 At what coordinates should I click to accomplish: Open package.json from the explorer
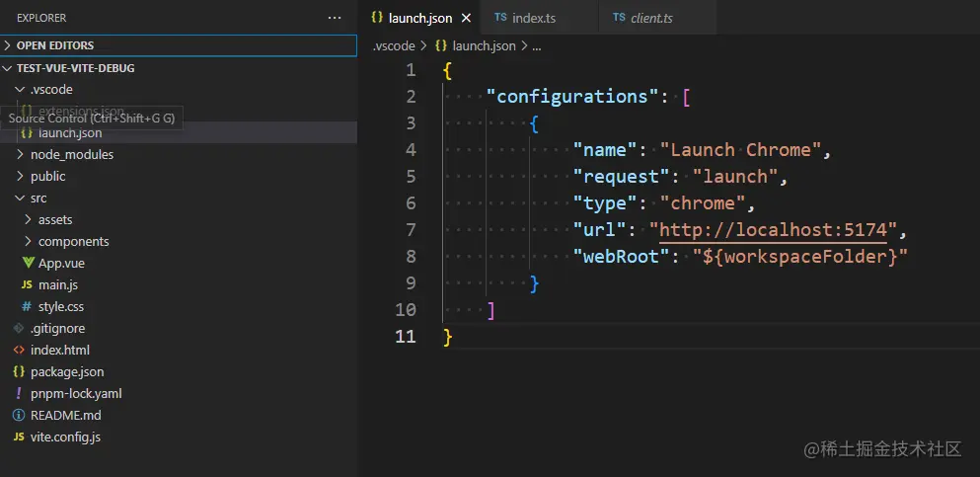(x=179, y=372)
